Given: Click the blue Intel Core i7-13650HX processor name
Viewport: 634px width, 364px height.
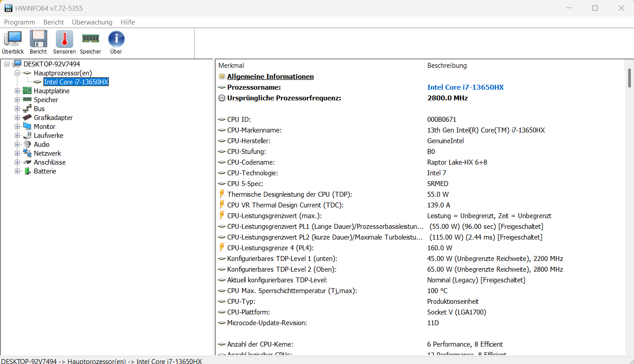Looking at the screenshot, I should click(465, 87).
